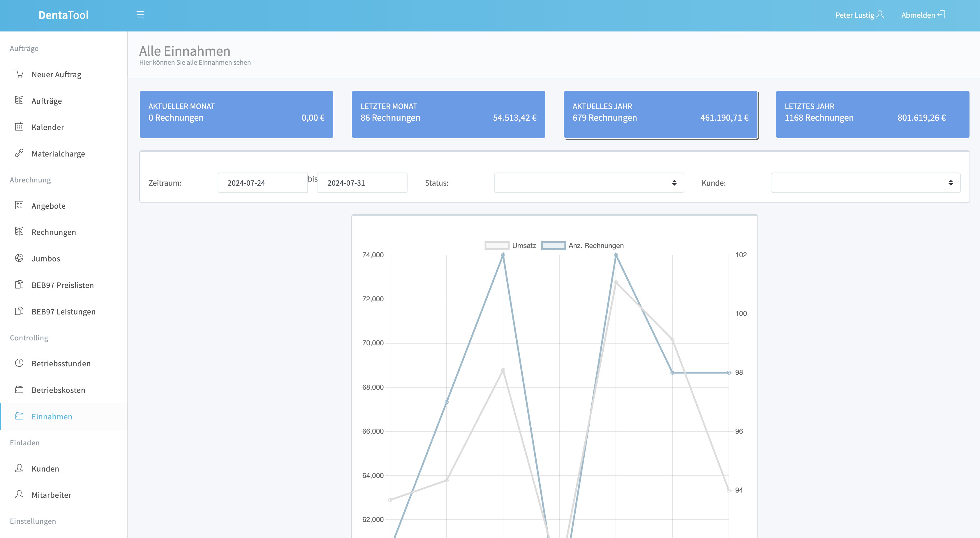Click the Materialcharge link icon
The height and width of the screenshot is (538, 980).
click(x=20, y=153)
